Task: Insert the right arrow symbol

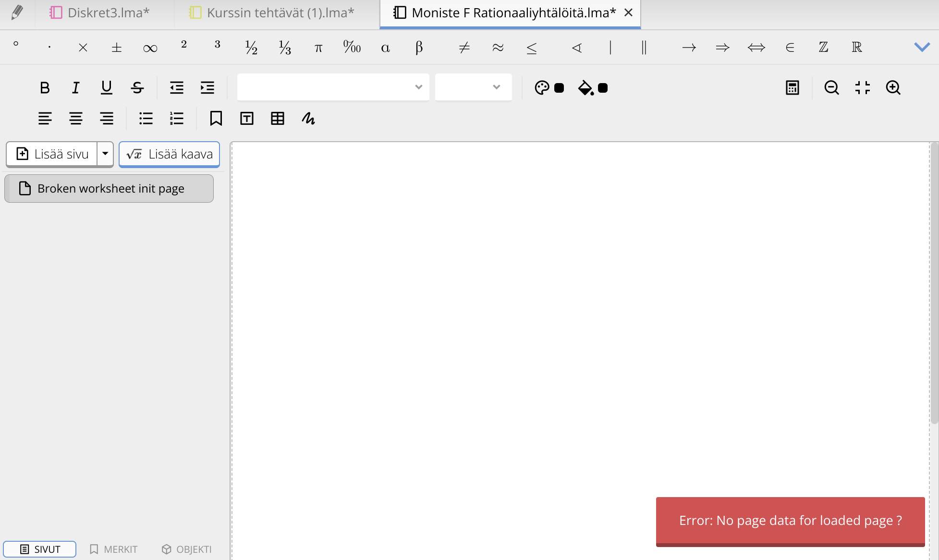Action: 689,47
